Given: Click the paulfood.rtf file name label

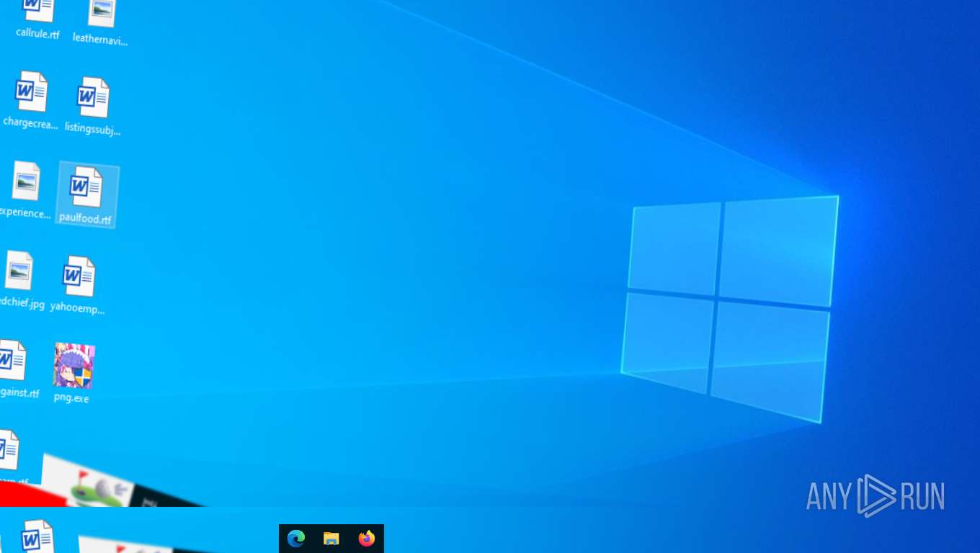Looking at the screenshot, I should click(86, 219).
